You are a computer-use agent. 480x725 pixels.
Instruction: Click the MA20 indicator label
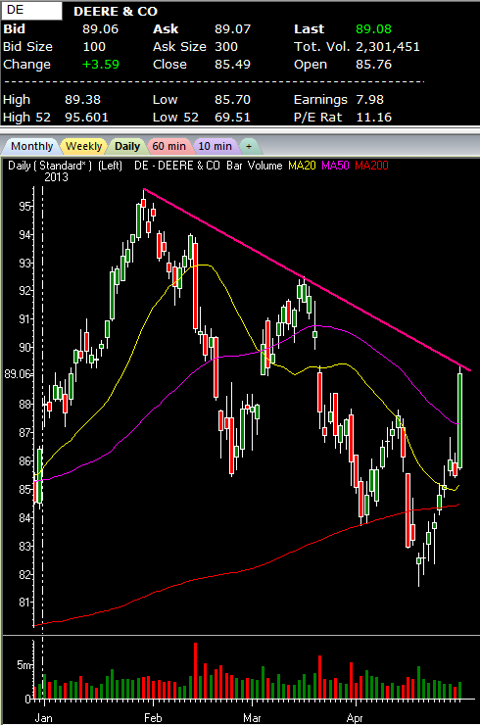pyautogui.click(x=302, y=166)
